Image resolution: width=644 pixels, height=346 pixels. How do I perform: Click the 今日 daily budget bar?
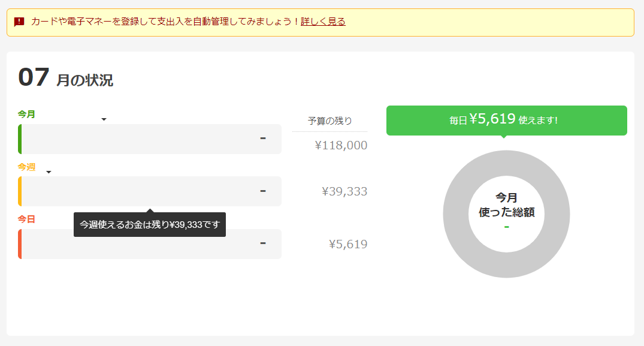click(x=150, y=244)
